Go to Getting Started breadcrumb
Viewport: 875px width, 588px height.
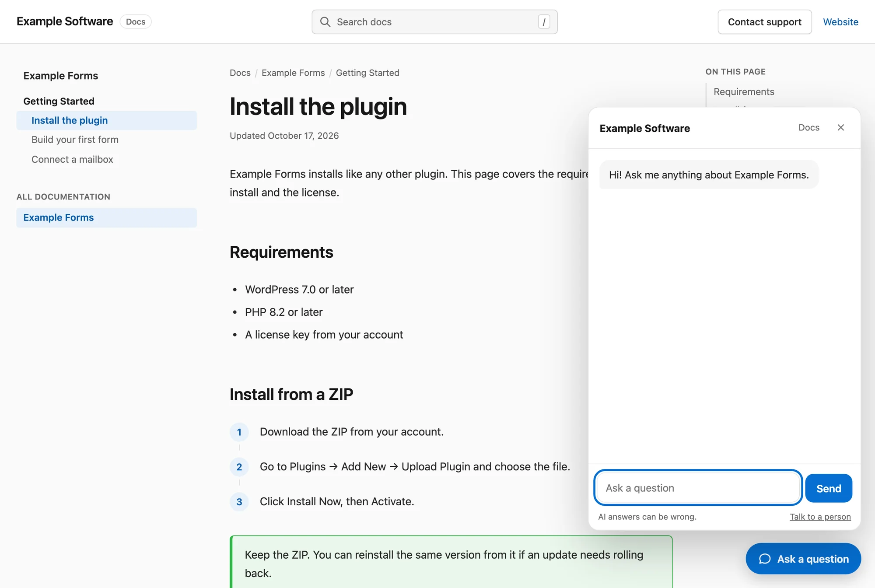pos(367,73)
